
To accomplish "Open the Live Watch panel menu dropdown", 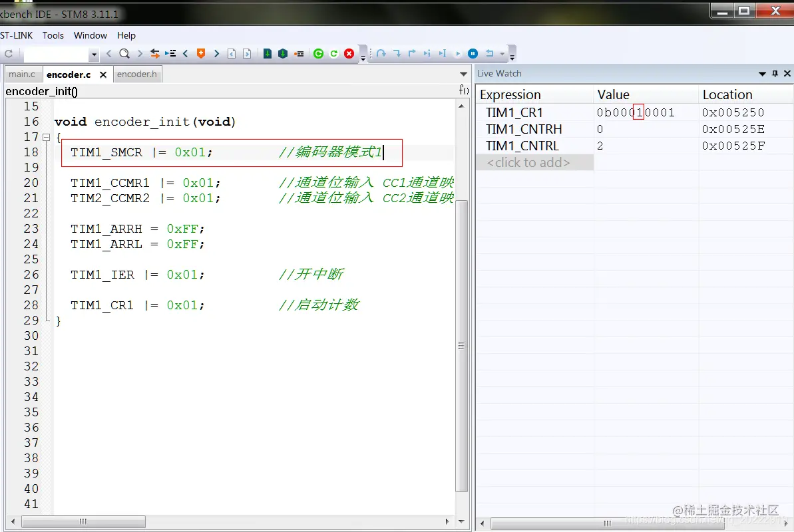I will [762, 74].
